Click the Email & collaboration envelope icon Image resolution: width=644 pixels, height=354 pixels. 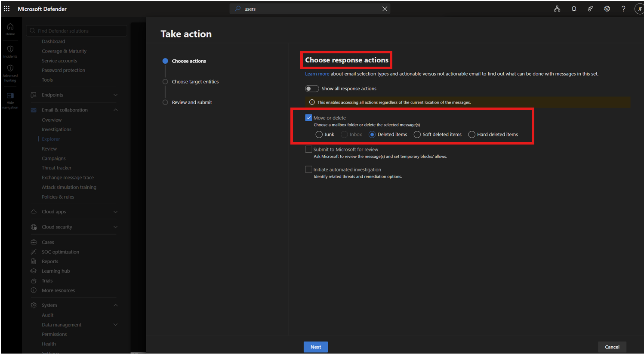point(34,110)
